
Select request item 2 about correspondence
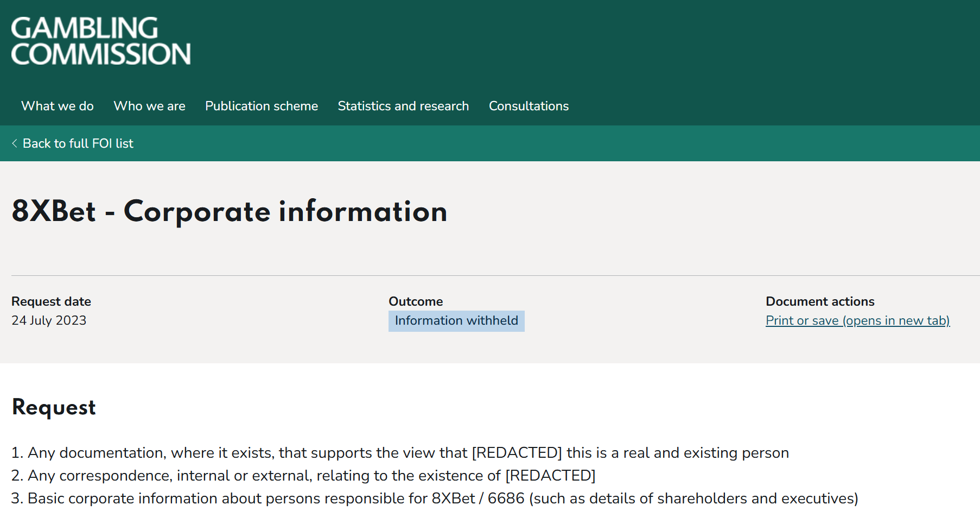tap(303, 476)
